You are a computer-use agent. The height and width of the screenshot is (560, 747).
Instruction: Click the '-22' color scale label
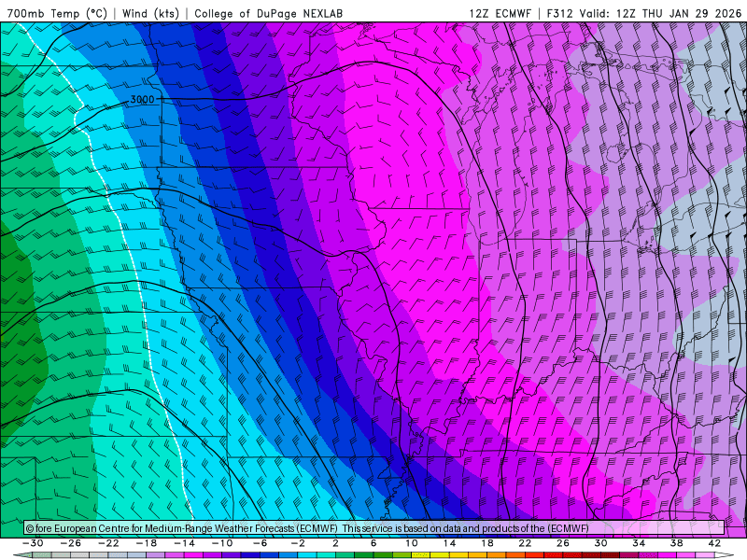(x=108, y=543)
